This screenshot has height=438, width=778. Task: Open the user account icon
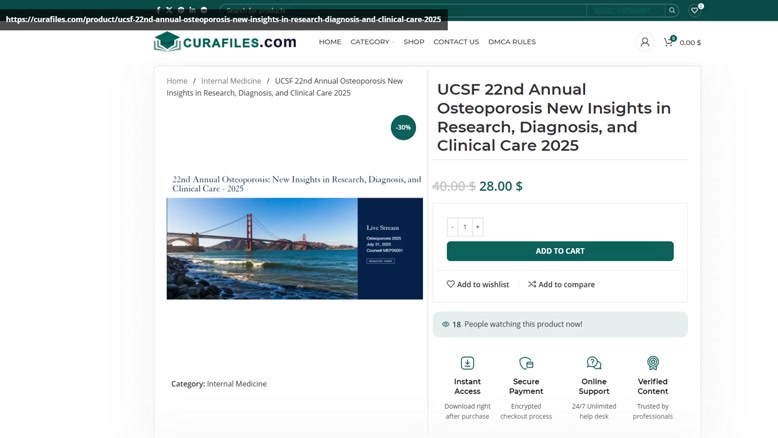pos(644,42)
